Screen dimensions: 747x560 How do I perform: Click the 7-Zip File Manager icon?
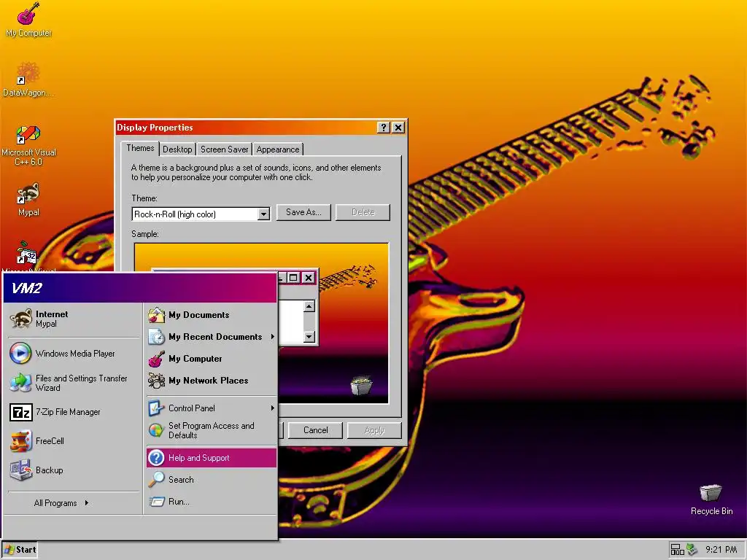[x=21, y=412]
